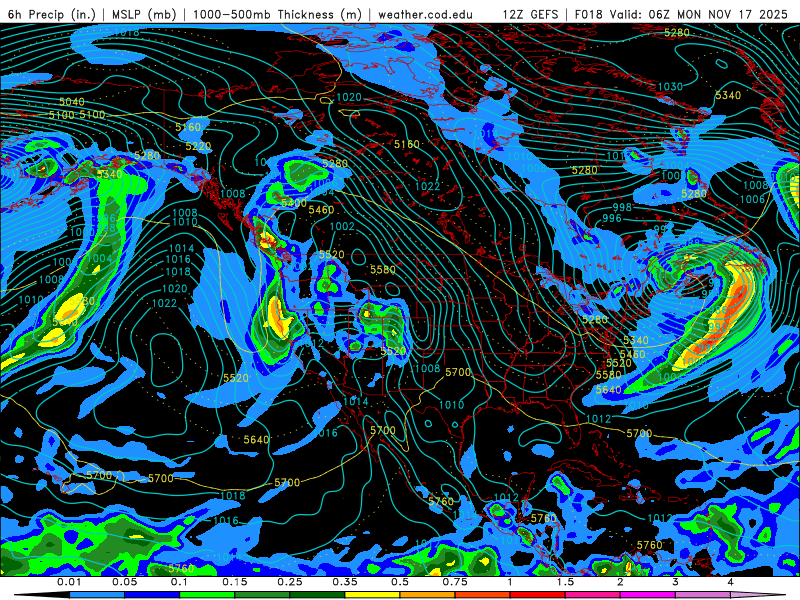Click the red-orange 0.75–1 legend swatch
This screenshot has height=600, width=800.
point(483,595)
